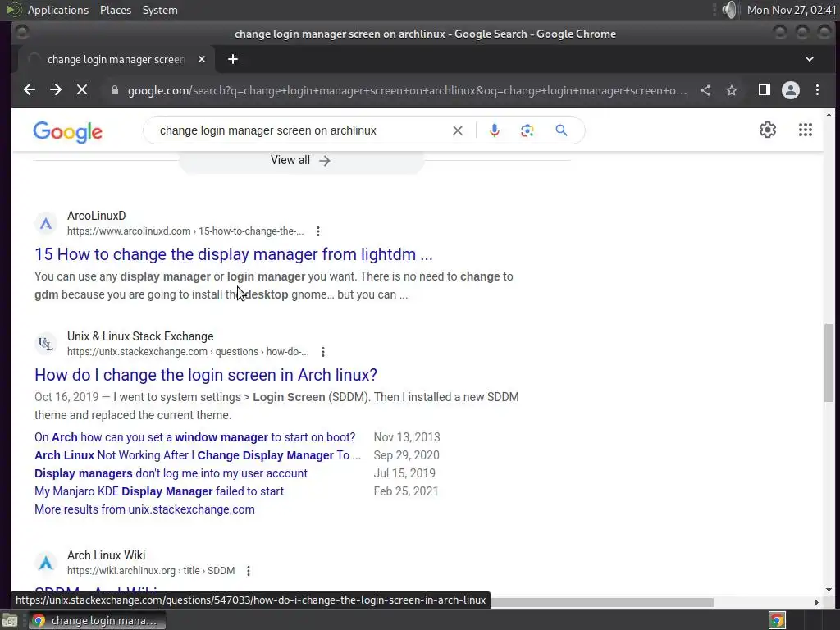View site information lock icon
Viewport: 840px width, 630px height.
(x=114, y=90)
